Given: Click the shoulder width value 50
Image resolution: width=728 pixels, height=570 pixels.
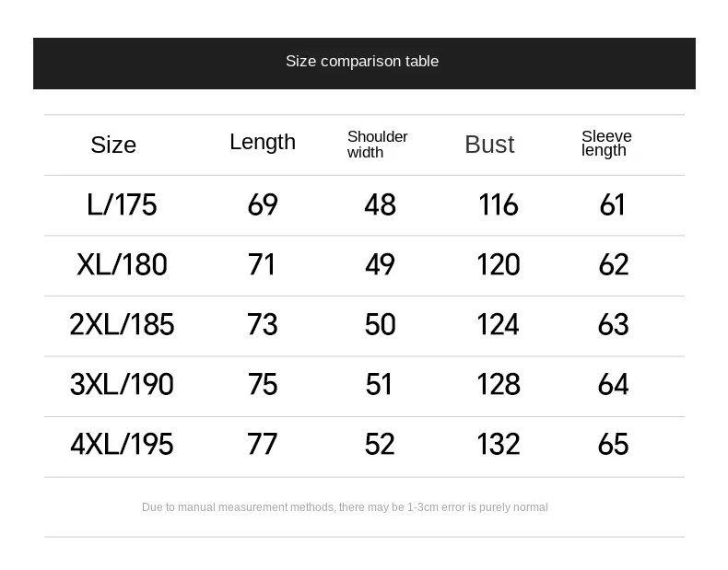Looking at the screenshot, I should [380, 325].
